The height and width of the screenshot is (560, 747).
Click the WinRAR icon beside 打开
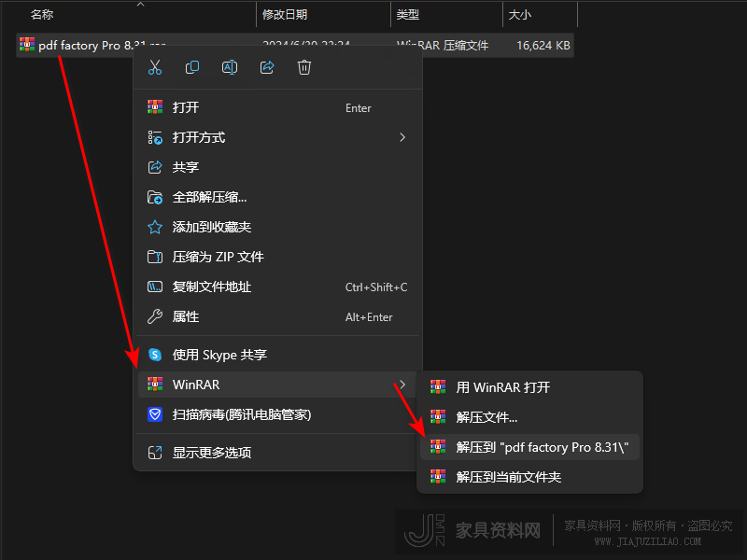pos(155,107)
